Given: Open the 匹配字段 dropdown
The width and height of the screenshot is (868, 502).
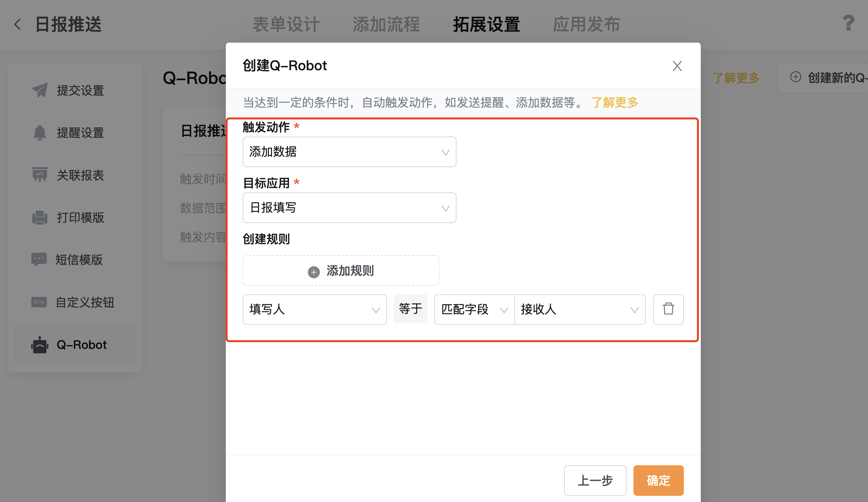Looking at the screenshot, I should [474, 309].
